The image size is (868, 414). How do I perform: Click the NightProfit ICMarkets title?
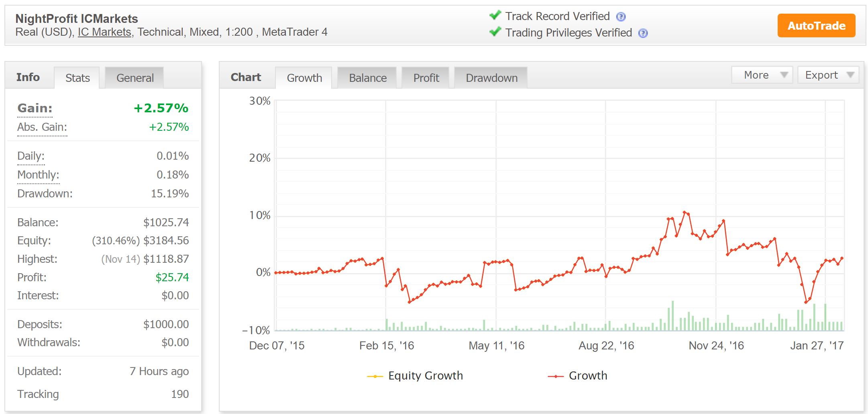tap(77, 19)
